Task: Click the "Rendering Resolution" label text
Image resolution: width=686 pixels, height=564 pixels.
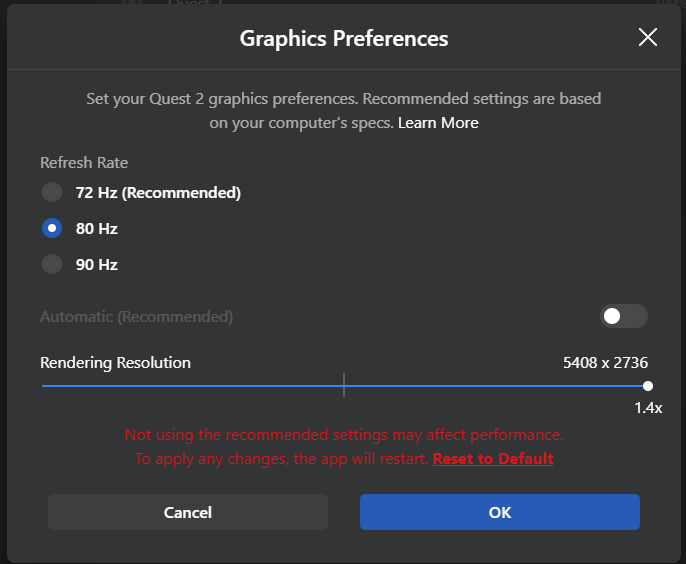Action: [x=115, y=362]
